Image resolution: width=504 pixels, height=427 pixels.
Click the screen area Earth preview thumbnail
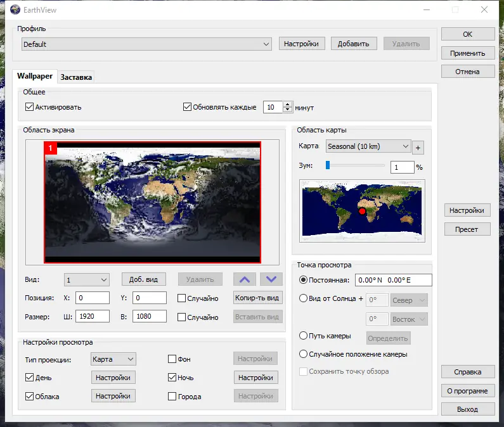click(x=152, y=203)
